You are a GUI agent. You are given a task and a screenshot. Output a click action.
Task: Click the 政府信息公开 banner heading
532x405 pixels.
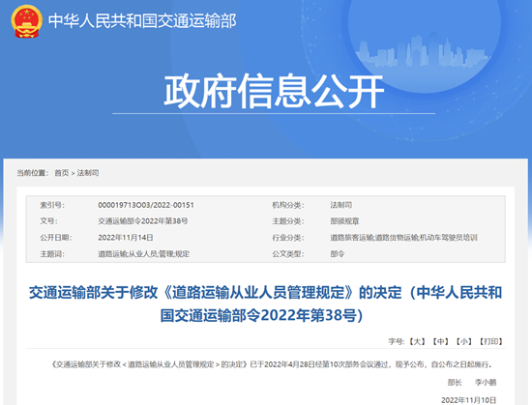pyautogui.click(x=274, y=91)
